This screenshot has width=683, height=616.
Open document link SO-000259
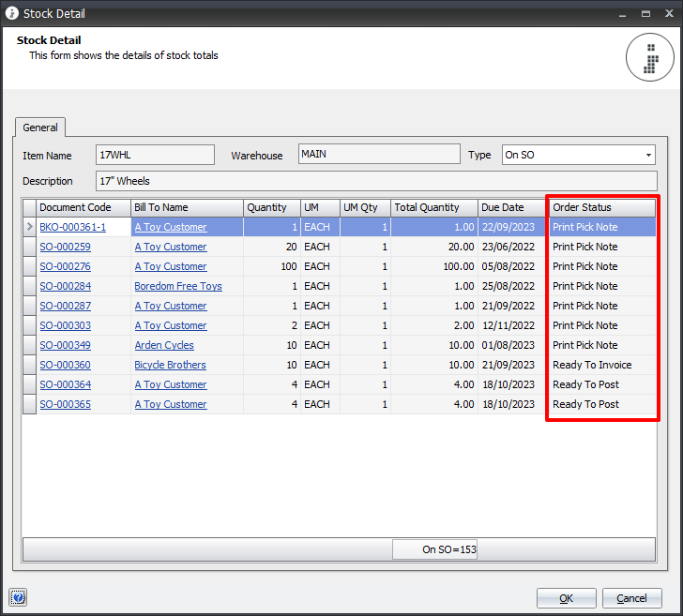[x=65, y=247]
